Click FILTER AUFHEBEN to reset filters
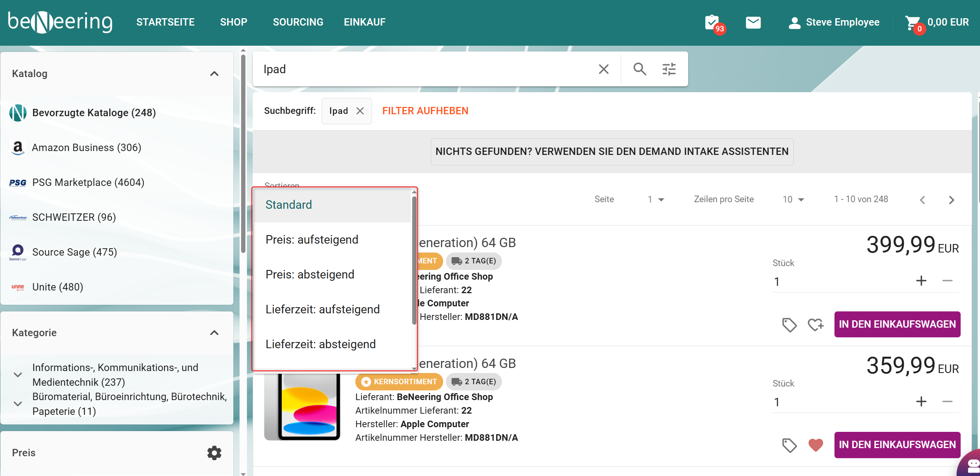Viewport: 980px width, 476px height. tap(425, 111)
